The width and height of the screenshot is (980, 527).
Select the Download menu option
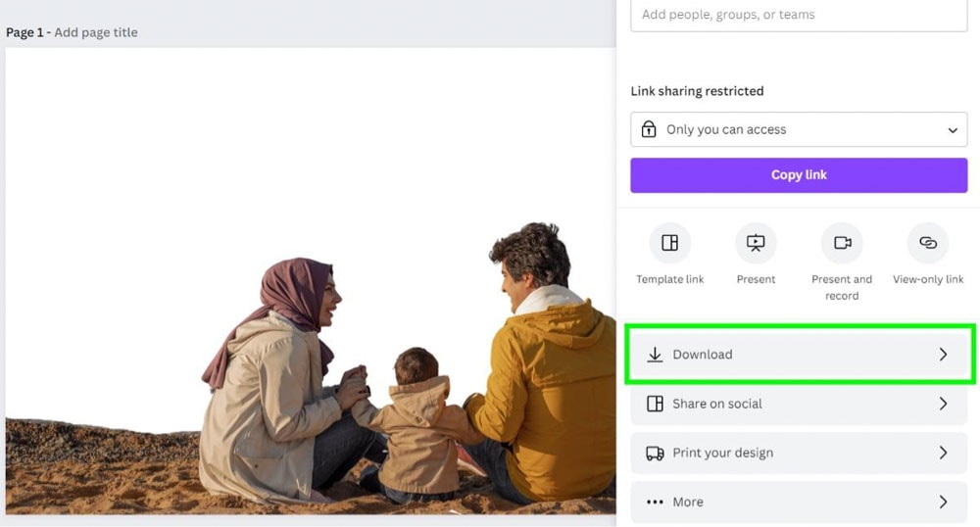point(799,354)
